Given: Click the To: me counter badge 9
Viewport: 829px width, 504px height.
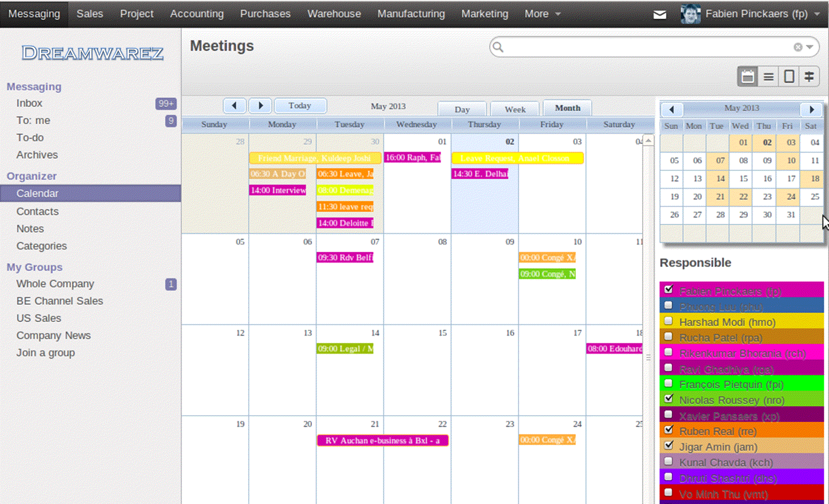Looking at the screenshot, I should 171,121.
